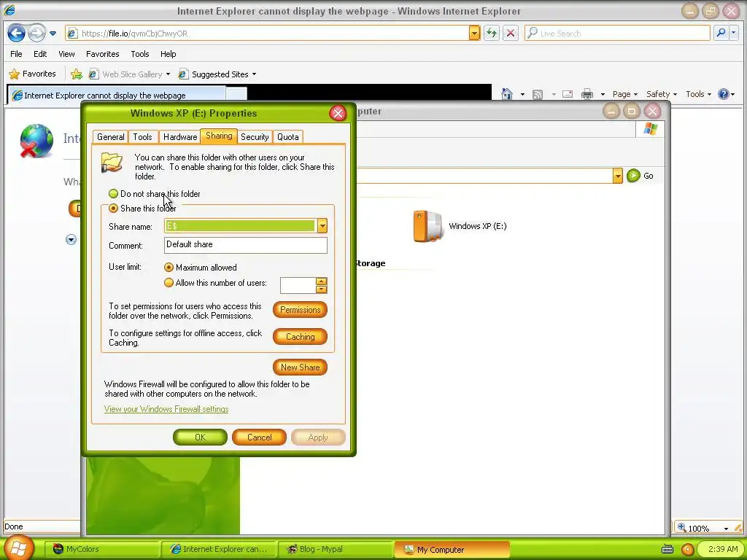This screenshot has width=747, height=560.
Task: Open the Favorites star panel button
Action: [x=32, y=74]
